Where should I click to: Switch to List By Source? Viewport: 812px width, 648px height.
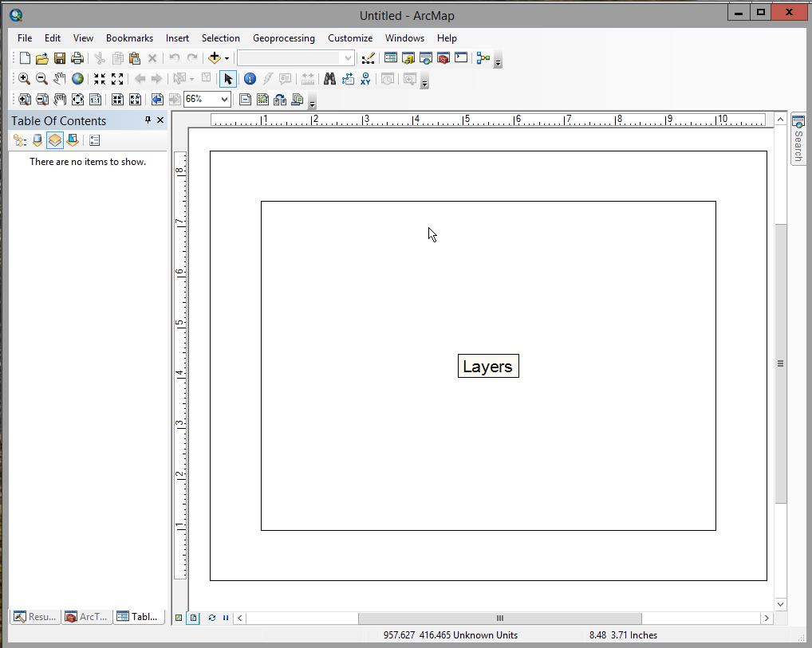coord(37,140)
